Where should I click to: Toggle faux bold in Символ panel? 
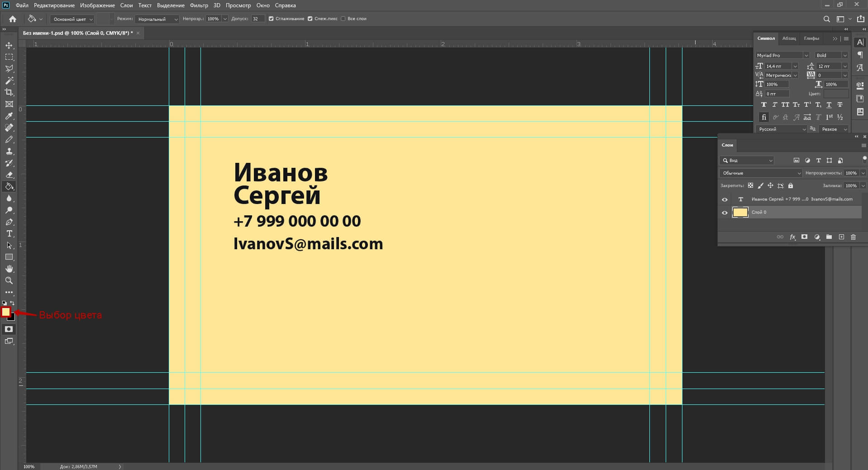click(764, 105)
